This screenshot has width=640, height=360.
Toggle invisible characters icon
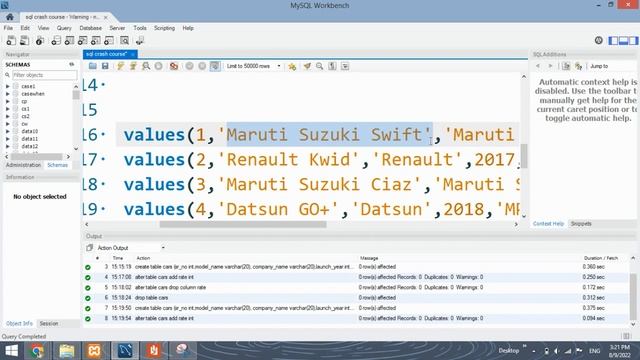tap(332, 66)
